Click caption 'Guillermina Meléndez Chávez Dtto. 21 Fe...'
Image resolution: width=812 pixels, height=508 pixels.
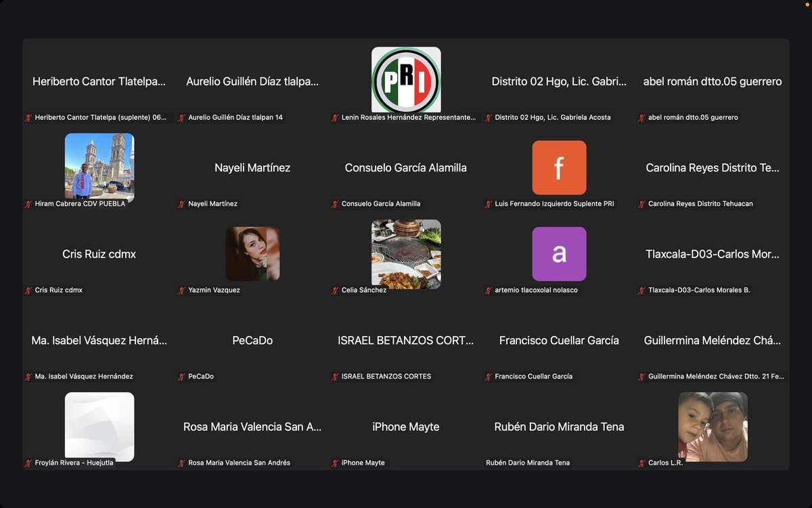tap(716, 377)
